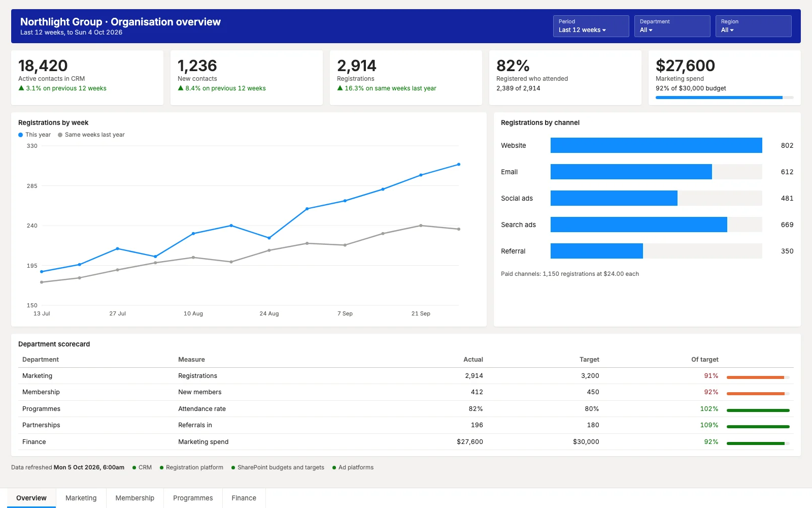Click the Marketing spend budget progress bar
The height and width of the screenshot is (508, 812).
(724, 98)
